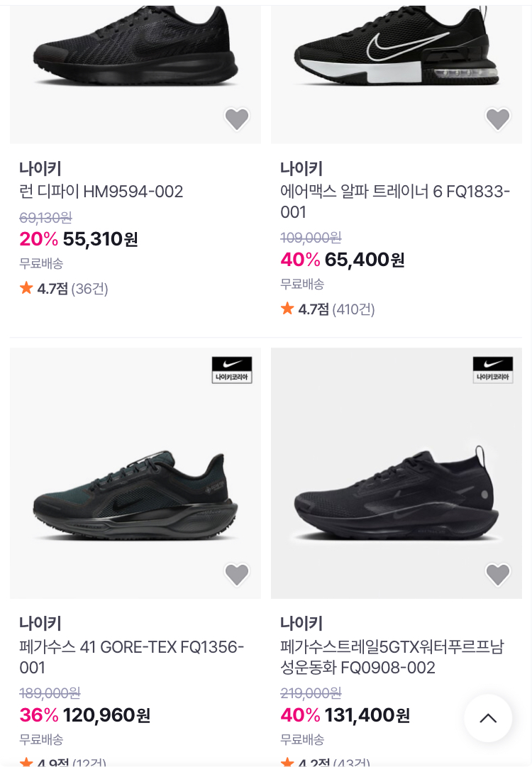The width and height of the screenshot is (532, 767).
Task: Favorite the Run Defy HM9594-002 shoe with the heart
Action: tap(237, 119)
